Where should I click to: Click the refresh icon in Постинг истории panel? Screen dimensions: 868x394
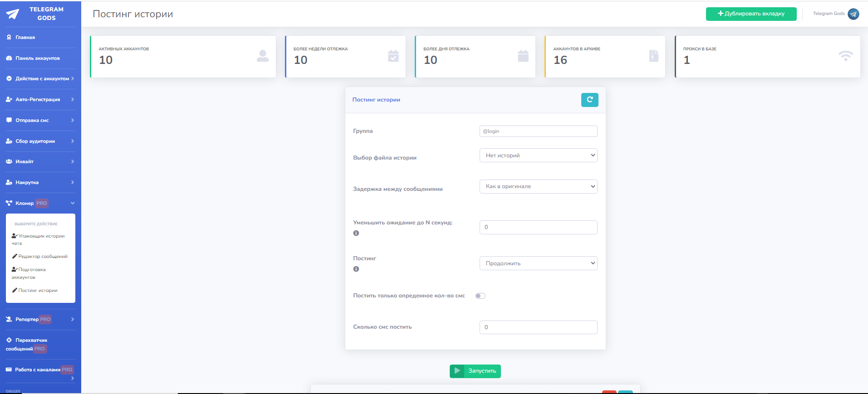coord(590,100)
